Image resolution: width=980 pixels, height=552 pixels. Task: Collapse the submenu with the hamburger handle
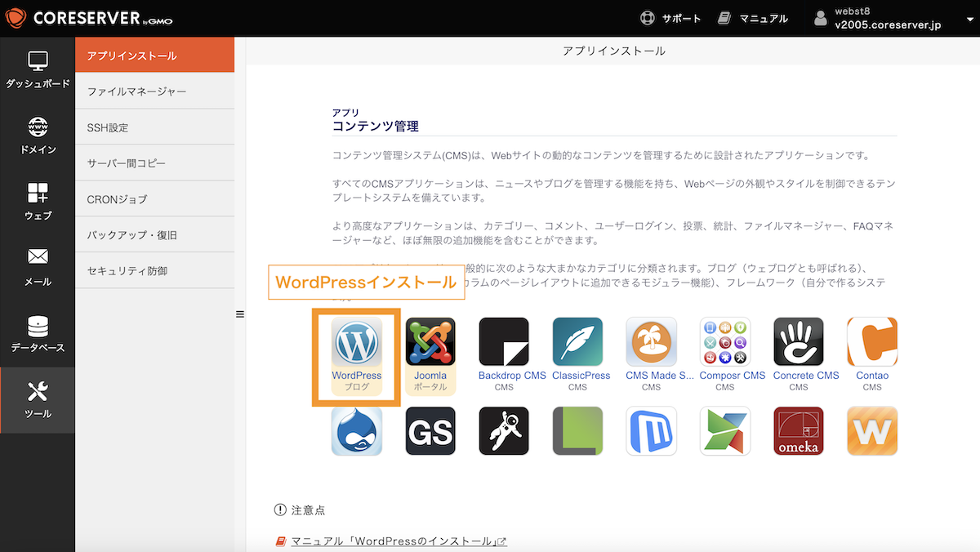coord(240,314)
